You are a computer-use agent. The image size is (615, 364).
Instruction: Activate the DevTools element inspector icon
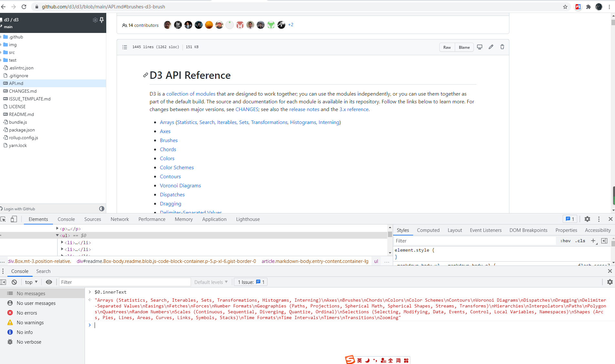[3, 219]
